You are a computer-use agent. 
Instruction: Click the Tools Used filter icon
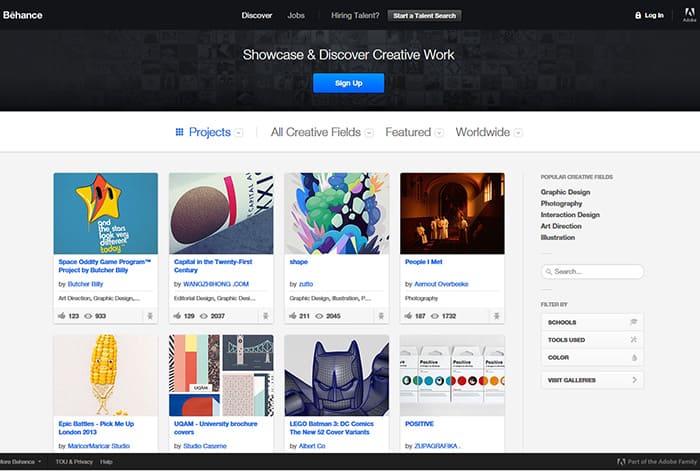[633, 340]
